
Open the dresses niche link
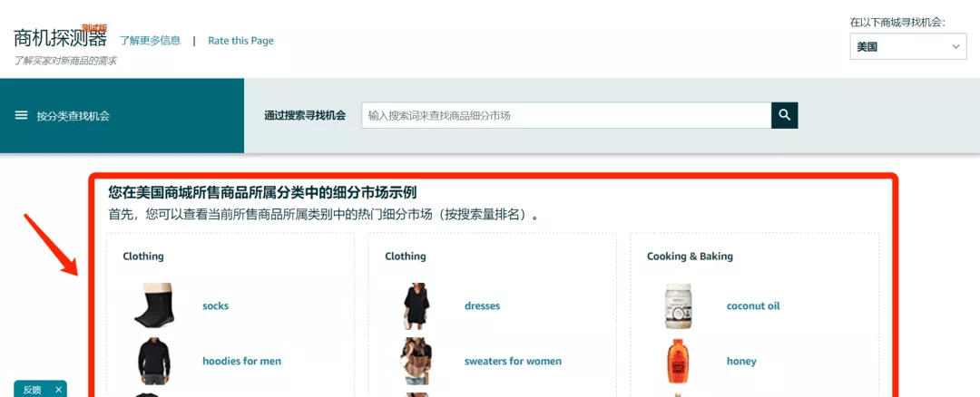[x=482, y=306]
